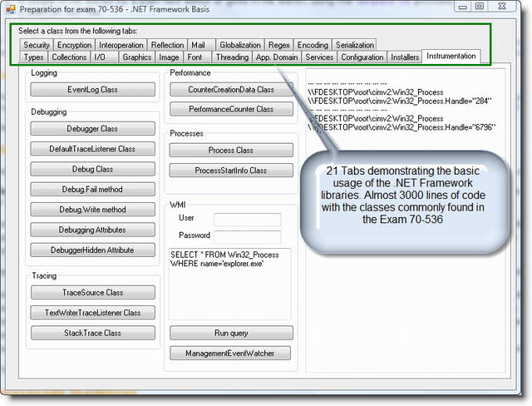Click inside the WMI query text box
The width and height of the screenshot is (532, 406).
[230, 285]
